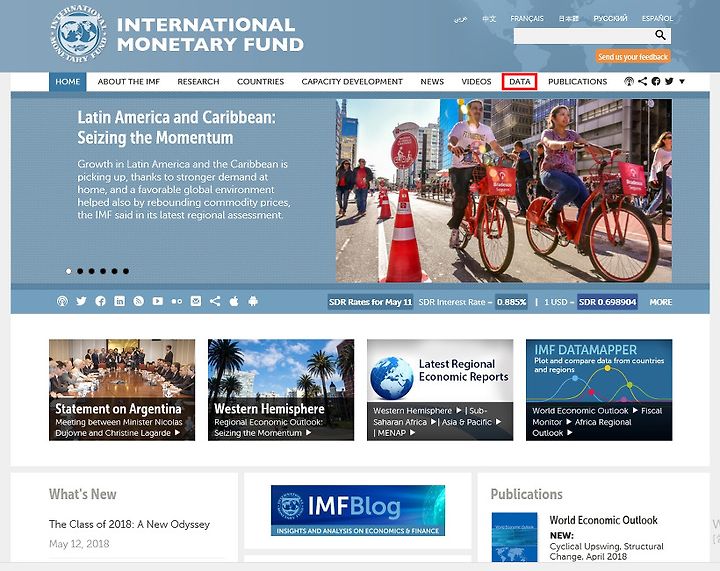Open World Economic Outlook publication cover image
This screenshot has width=720, height=571.
(514, 537)
